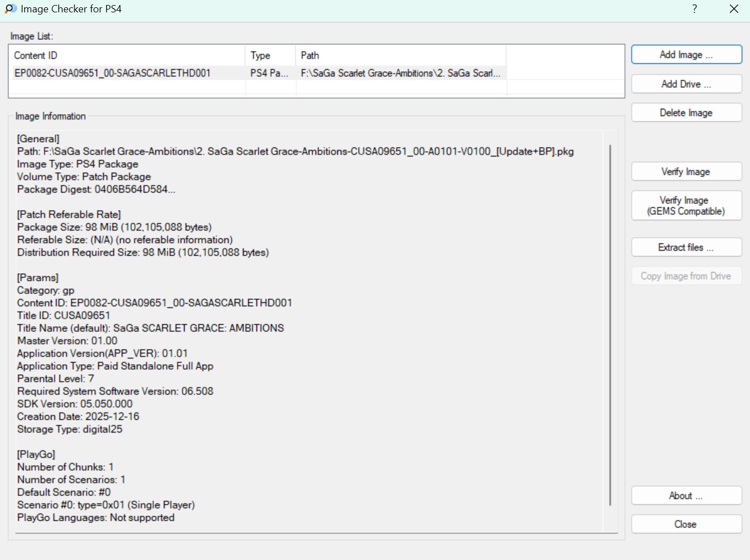Click the Add Image button
750x560 pixels.
tap(686, 54)
